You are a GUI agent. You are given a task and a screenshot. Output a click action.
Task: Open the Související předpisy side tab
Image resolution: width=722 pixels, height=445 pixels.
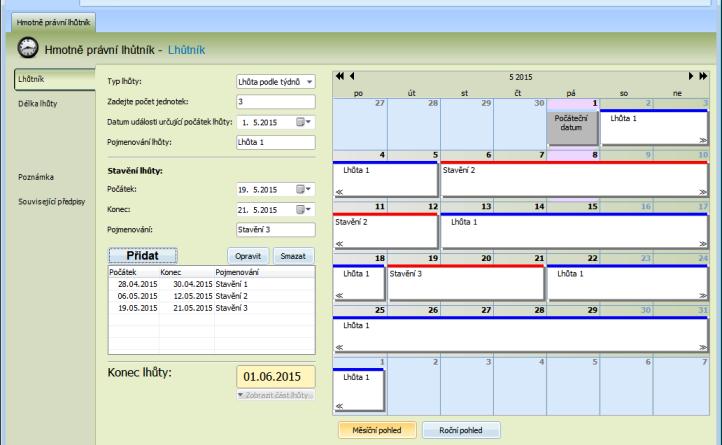[52, 202]
